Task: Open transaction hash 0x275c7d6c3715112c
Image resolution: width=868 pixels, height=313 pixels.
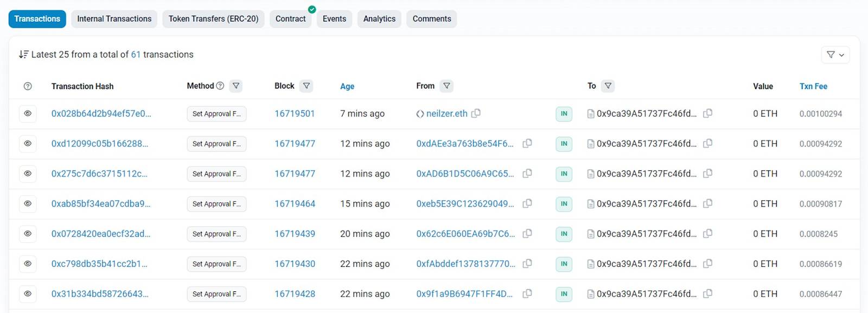Action: [99, 174]
